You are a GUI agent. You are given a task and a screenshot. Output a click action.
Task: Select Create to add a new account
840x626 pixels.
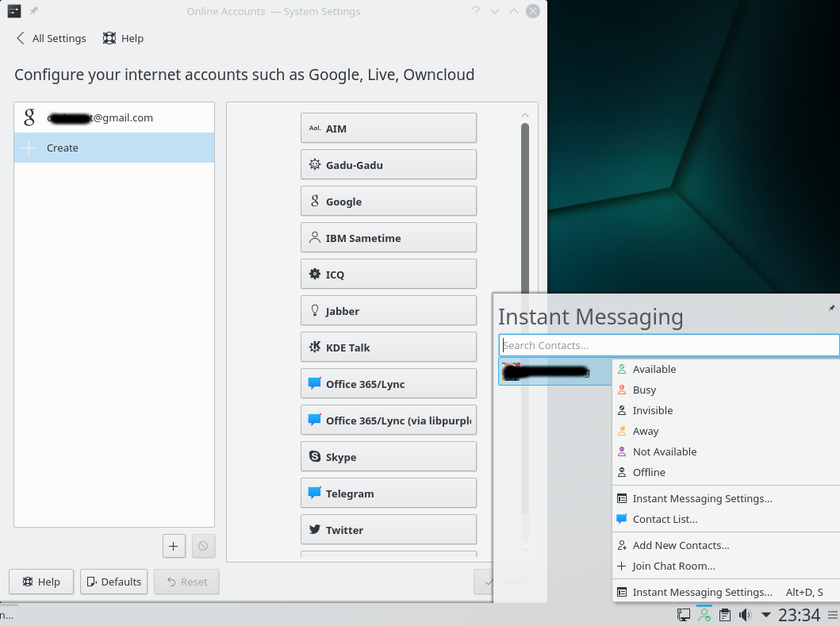click(61, 148)
